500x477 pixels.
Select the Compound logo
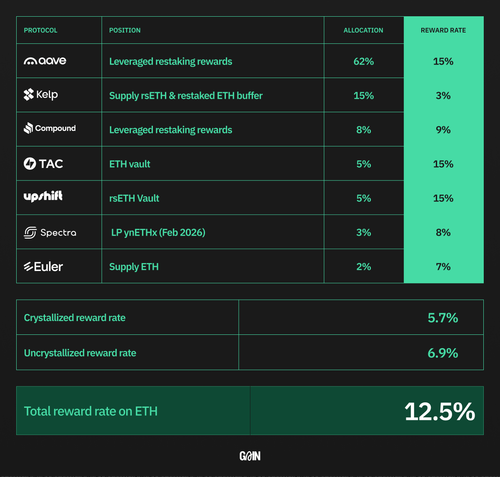tap(50, 128)
